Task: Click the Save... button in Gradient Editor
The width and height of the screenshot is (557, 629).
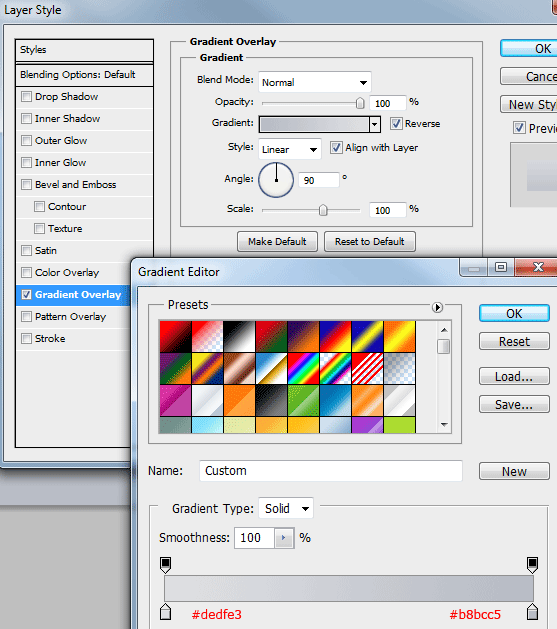Action: point(514,404)
